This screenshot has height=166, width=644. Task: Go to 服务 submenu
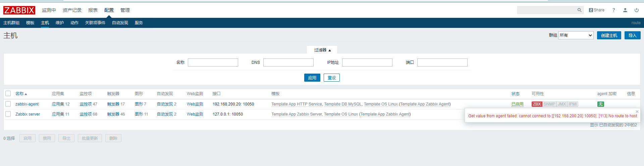tap(139, 23)
